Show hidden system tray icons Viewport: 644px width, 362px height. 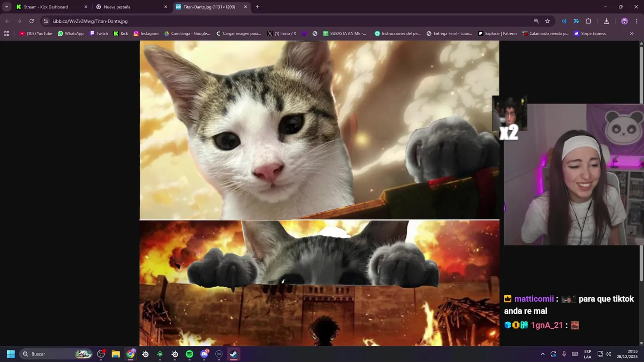pos(542,354)
